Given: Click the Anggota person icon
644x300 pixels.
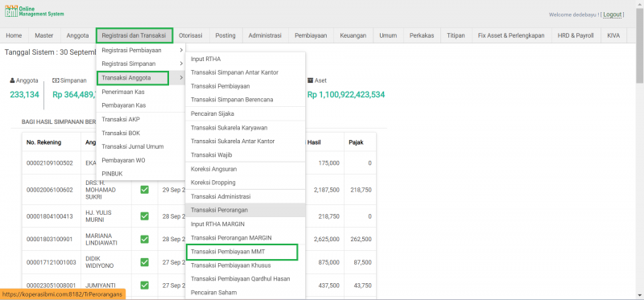Looking at the screenshot, I should (x=12, y=81).
